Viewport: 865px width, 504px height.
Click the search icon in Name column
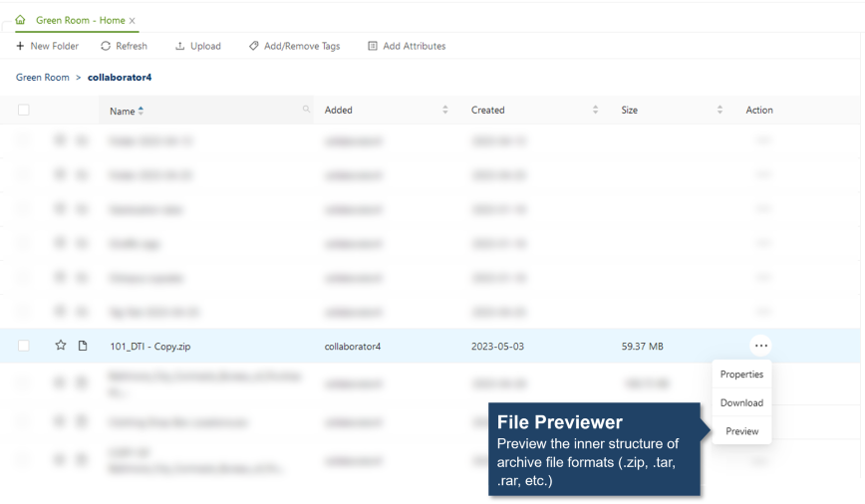pyautogui.click(x=306, y=110)
